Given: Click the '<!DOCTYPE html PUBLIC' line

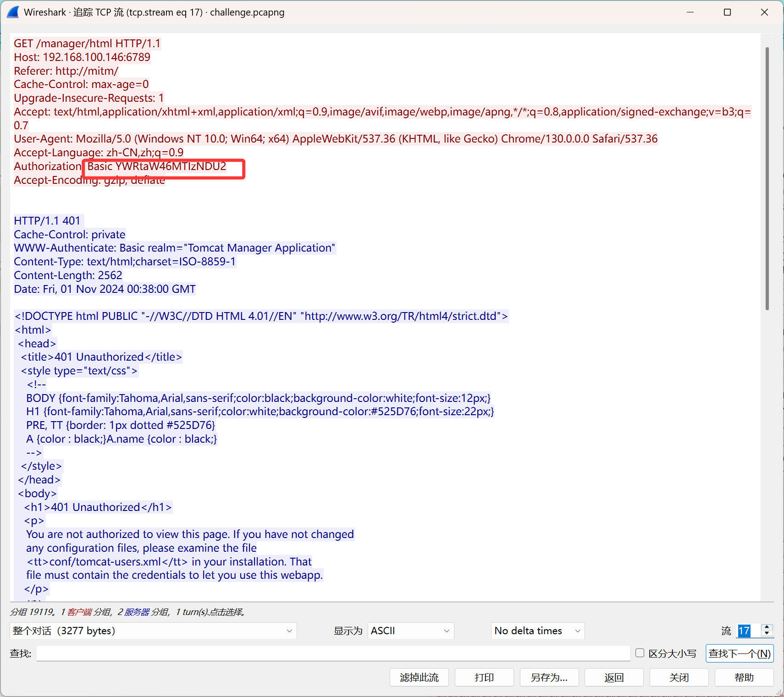Looking at the screenshot, I should [261, 316].
